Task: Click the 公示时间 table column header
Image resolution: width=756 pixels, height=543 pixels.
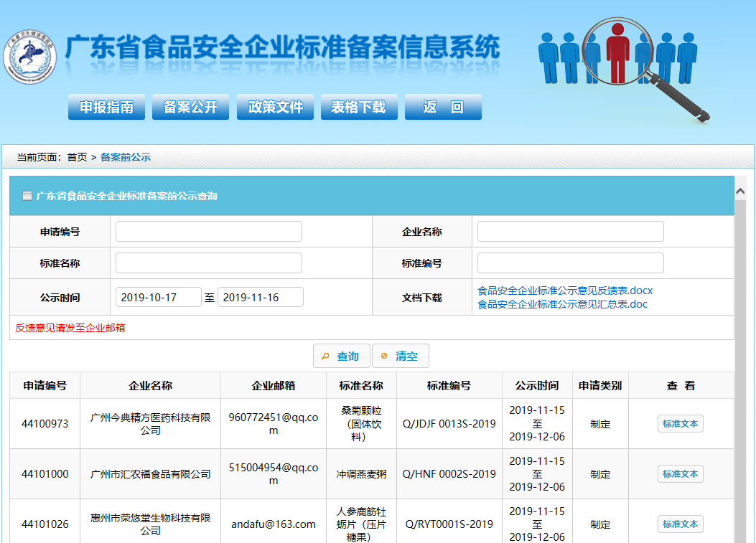Action: click(x=537, y=385)
